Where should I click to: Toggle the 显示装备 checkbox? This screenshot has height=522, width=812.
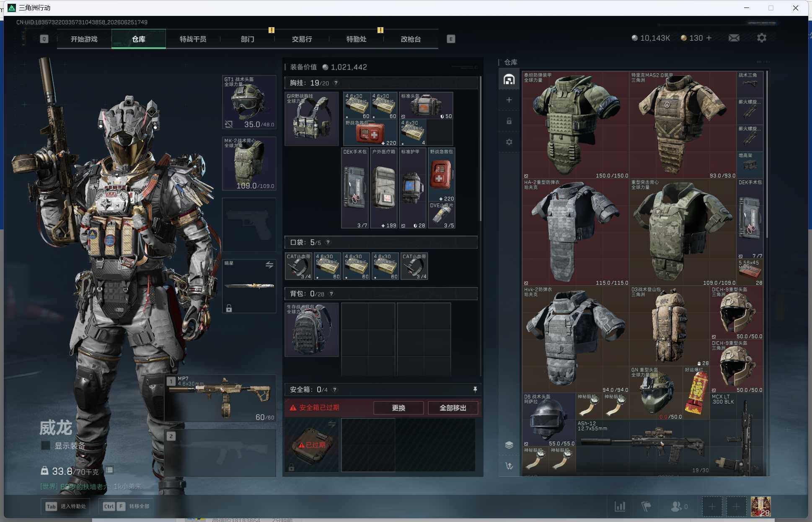[x=46, y=446]
